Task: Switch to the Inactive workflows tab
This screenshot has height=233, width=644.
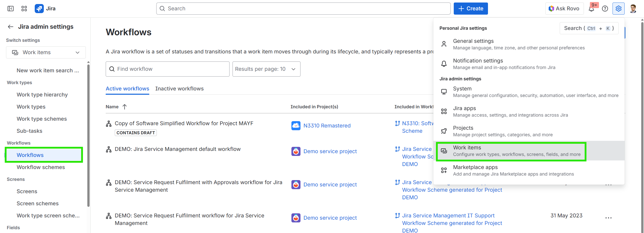Action: click(179, 89)
